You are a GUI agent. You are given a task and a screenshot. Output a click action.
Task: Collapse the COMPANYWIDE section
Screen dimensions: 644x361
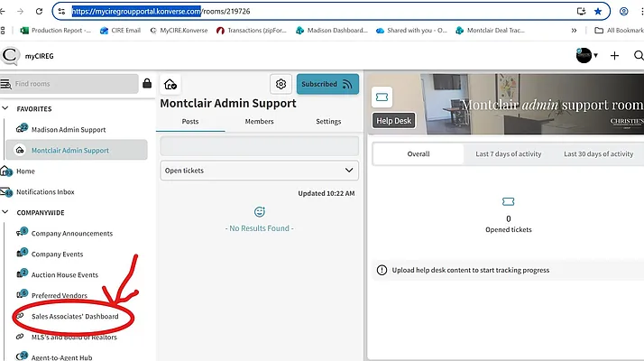(x=7, y=213)
